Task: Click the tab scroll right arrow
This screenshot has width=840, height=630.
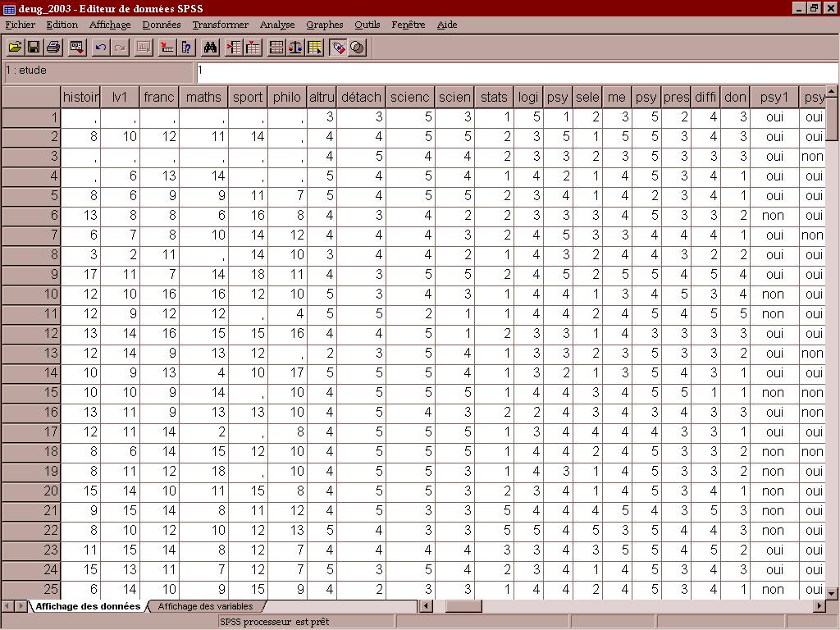Action: 21,606
